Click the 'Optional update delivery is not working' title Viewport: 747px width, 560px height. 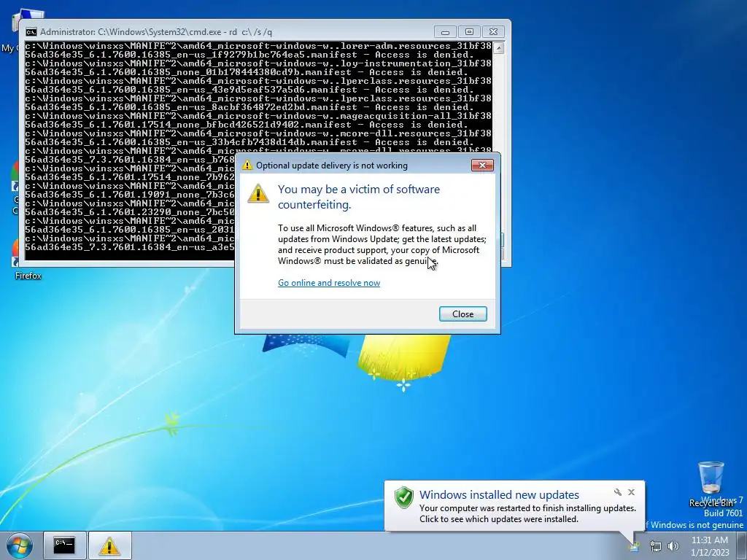332,166
